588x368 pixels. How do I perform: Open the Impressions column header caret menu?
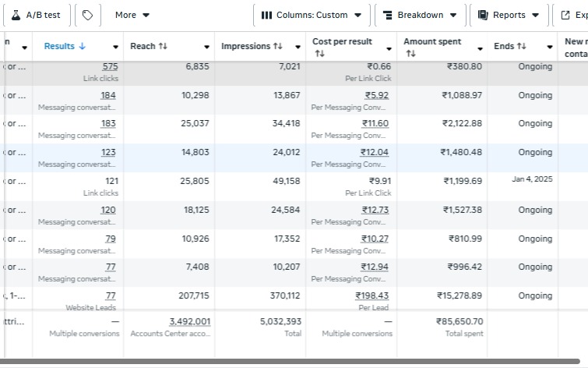point(298,48)
